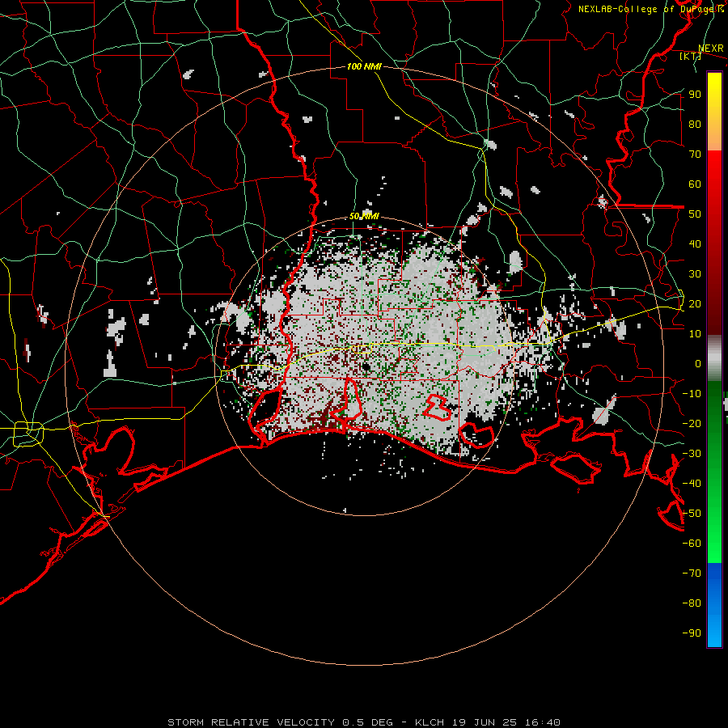Click the NEXR label at top right
The height and width of the screenshot is (728, 728).
[x=711, y=49]
